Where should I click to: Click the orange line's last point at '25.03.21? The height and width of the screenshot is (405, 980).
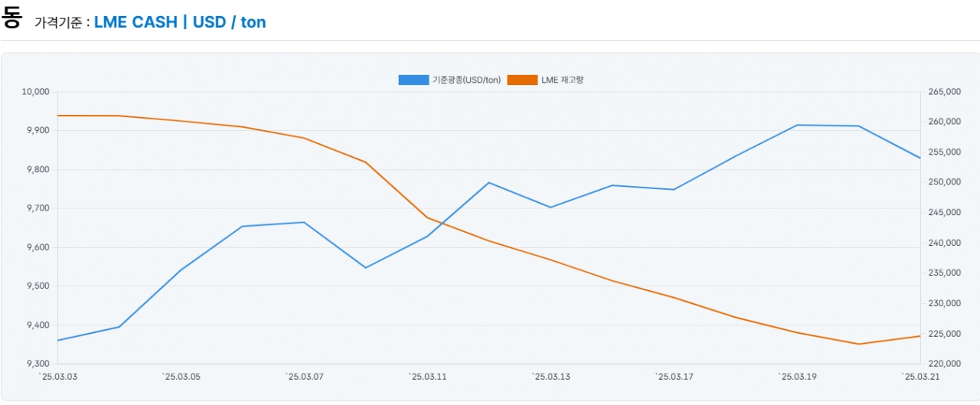point(920,336)
